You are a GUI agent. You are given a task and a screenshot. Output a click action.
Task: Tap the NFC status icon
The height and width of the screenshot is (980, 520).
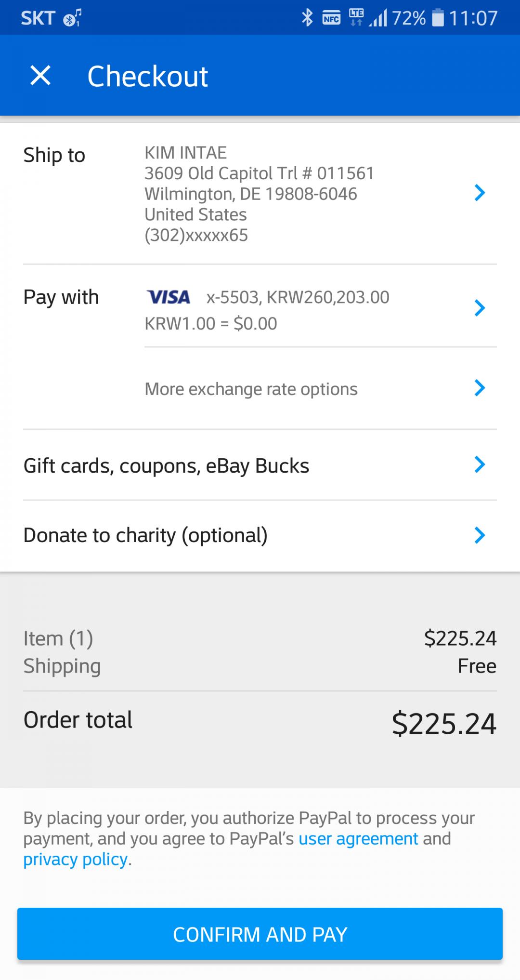[x=331, y=18]
